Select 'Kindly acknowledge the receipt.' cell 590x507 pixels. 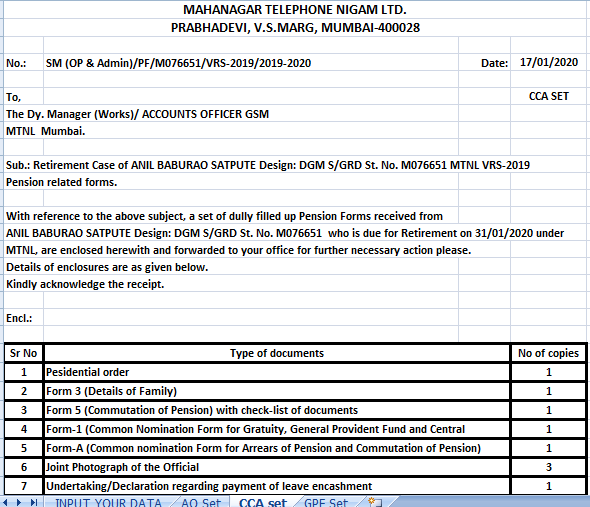pos(85,284)
